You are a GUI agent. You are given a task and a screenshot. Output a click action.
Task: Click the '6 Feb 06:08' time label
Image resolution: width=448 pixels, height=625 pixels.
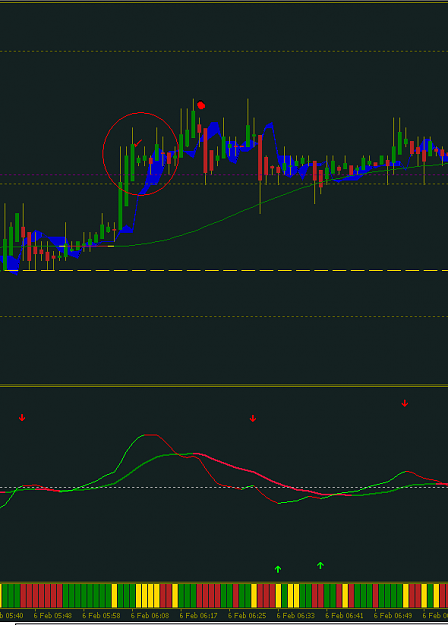(x=150, y=615)
